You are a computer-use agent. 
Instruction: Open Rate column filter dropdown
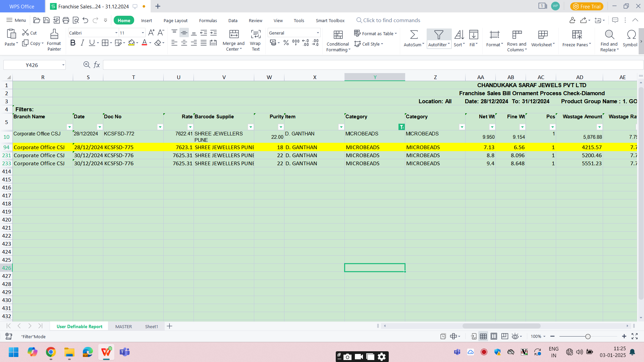(x=190, y=127)
